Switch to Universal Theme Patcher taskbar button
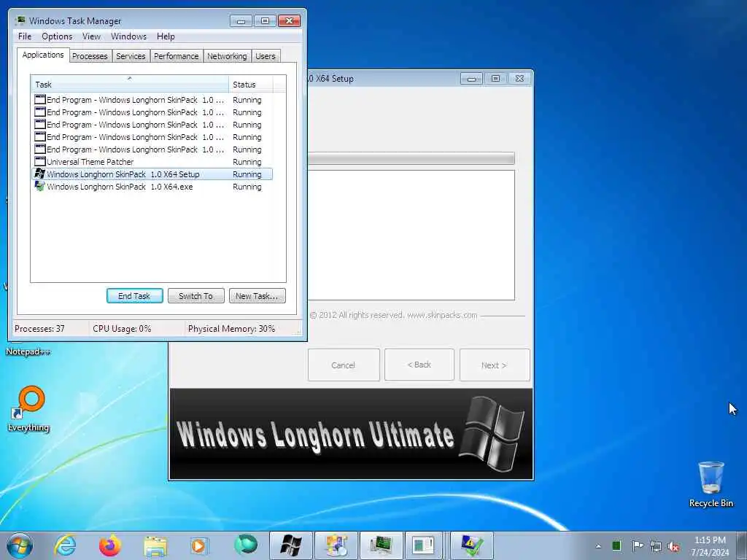747x560 pixels. pyautogui.click(x=424, y=545)
